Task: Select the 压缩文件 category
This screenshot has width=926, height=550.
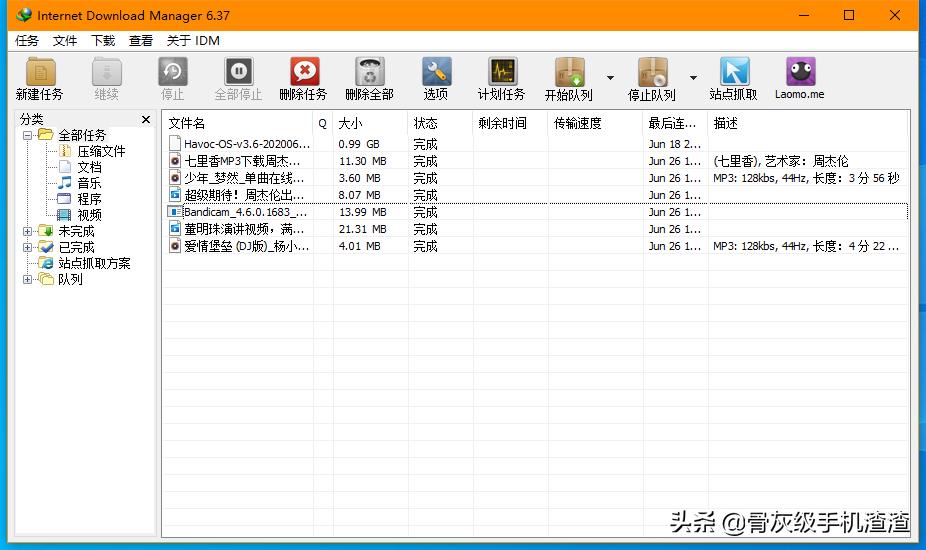Action: point(101,151)
